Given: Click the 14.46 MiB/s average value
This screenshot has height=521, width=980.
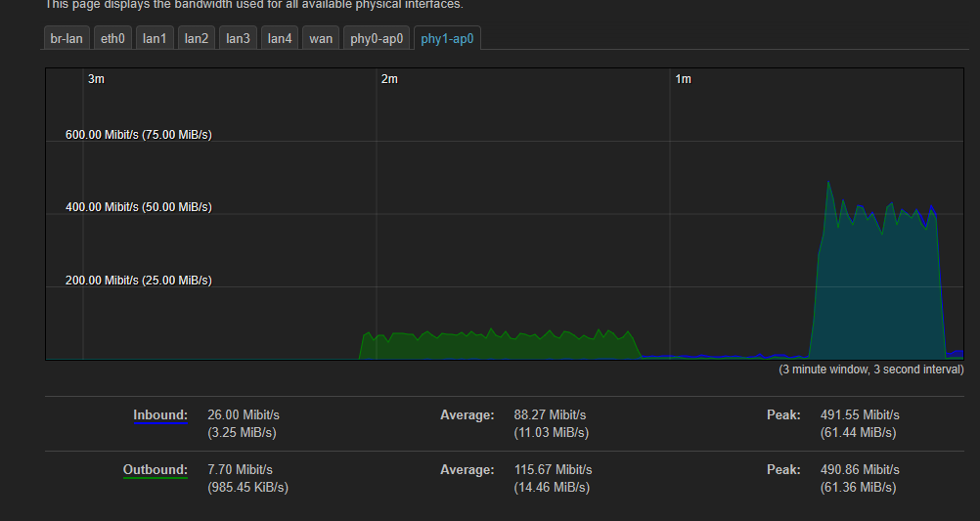Looking at the screenshot, I should click(x=552, y=487).
